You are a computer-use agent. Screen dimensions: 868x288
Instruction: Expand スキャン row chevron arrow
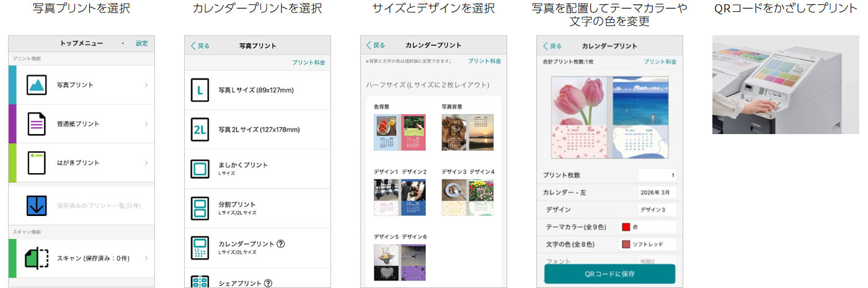(146, 258)
